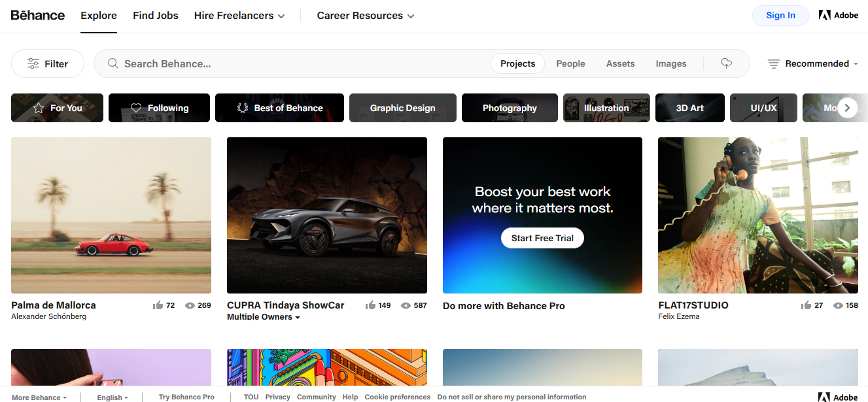Open the FLAT17STUDIO photo thumbnail
868x402 pixels.
758,215
